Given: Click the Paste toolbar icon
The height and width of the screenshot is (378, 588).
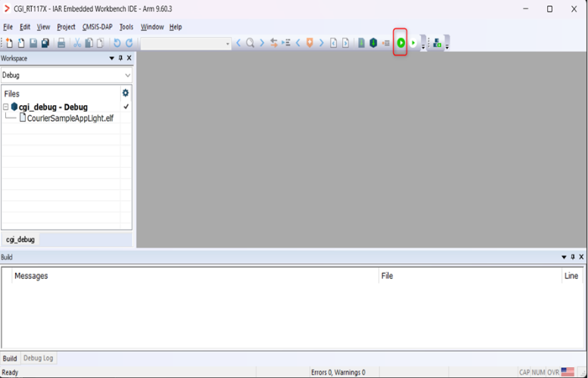Looking at the screenshot, I should (x=100, y=43).
